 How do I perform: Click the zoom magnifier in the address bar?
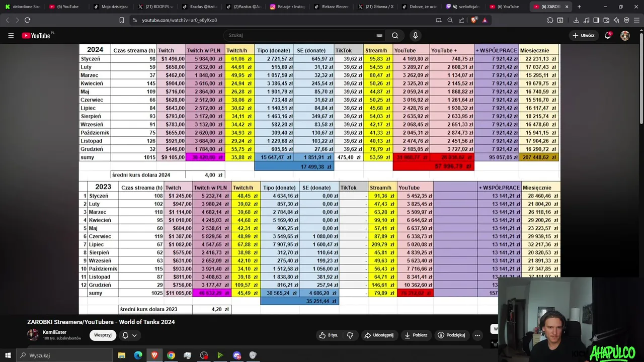click(x=450, y=20)
